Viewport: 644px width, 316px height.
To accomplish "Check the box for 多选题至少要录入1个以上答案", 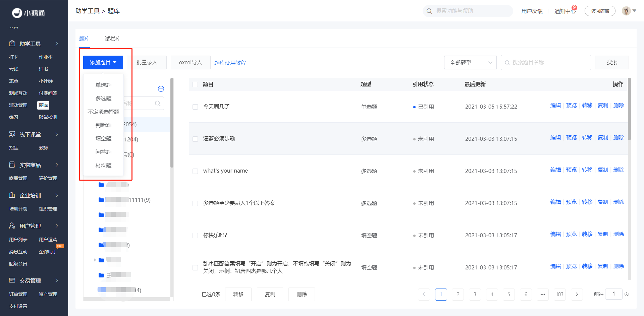I will [195, 203].
